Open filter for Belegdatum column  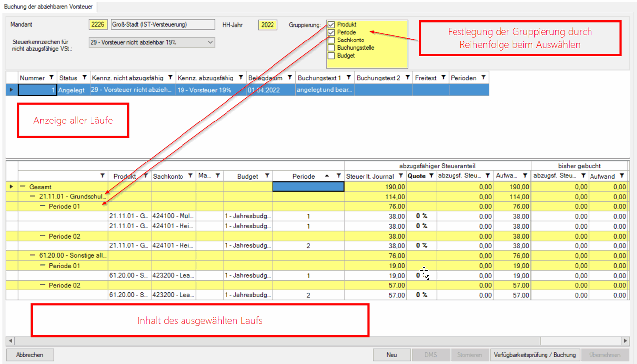[290, 78]
